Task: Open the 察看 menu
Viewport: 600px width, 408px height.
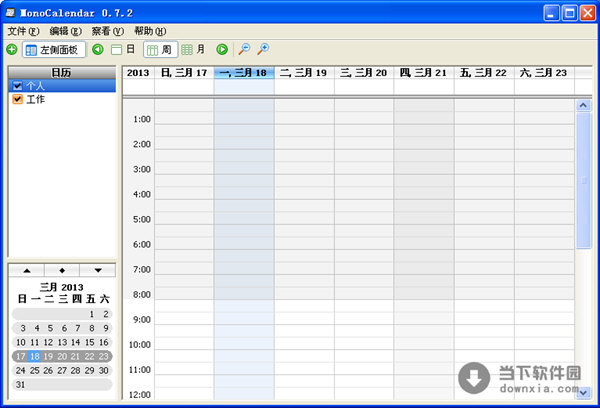Action: tap(107, 31)
